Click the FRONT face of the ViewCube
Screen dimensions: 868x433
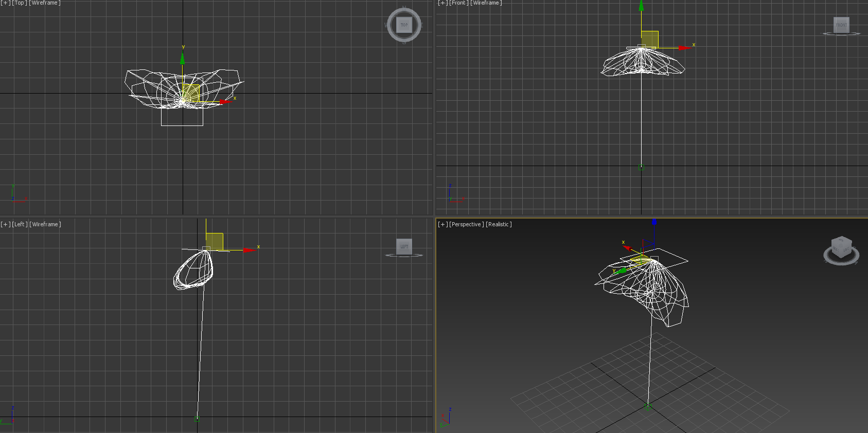point(841,25)
